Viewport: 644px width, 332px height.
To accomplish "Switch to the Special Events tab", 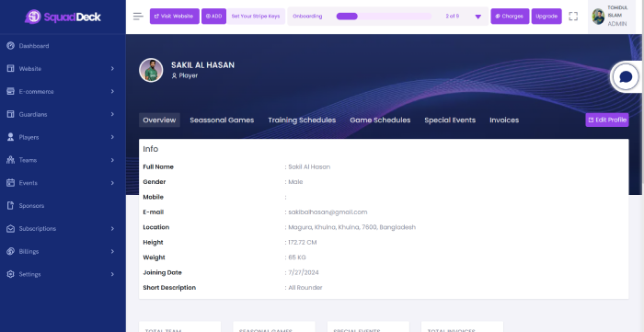I will pyautogui.click(x=450, y=120).
